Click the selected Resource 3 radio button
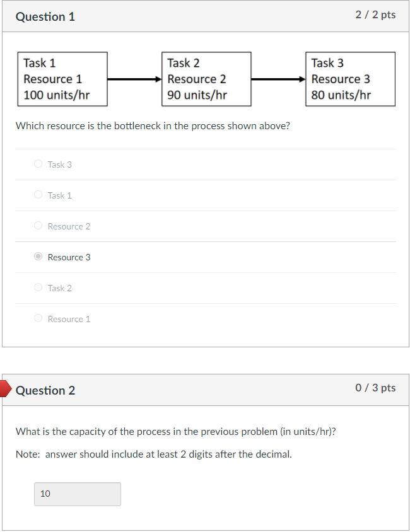This screenshot has width=410, height=532. point(38,256)
